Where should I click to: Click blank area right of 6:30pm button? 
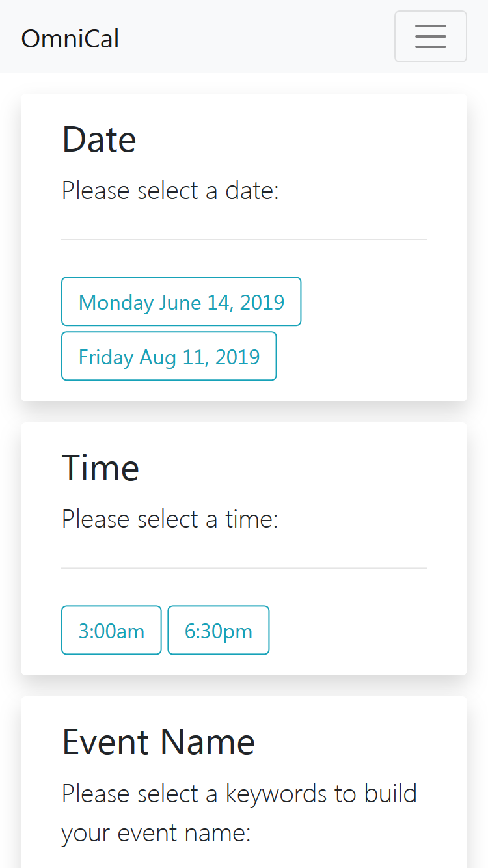tap(348, 630)
